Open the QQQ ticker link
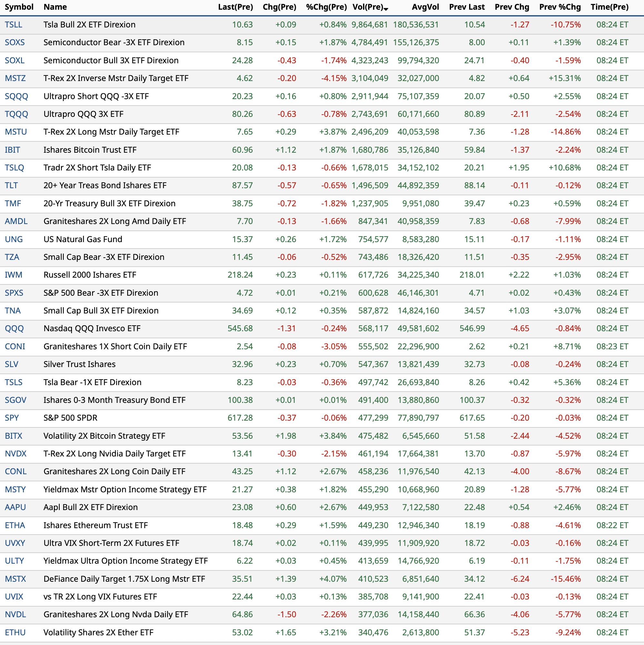Viewport: 644px width, 645px height. 14,329
